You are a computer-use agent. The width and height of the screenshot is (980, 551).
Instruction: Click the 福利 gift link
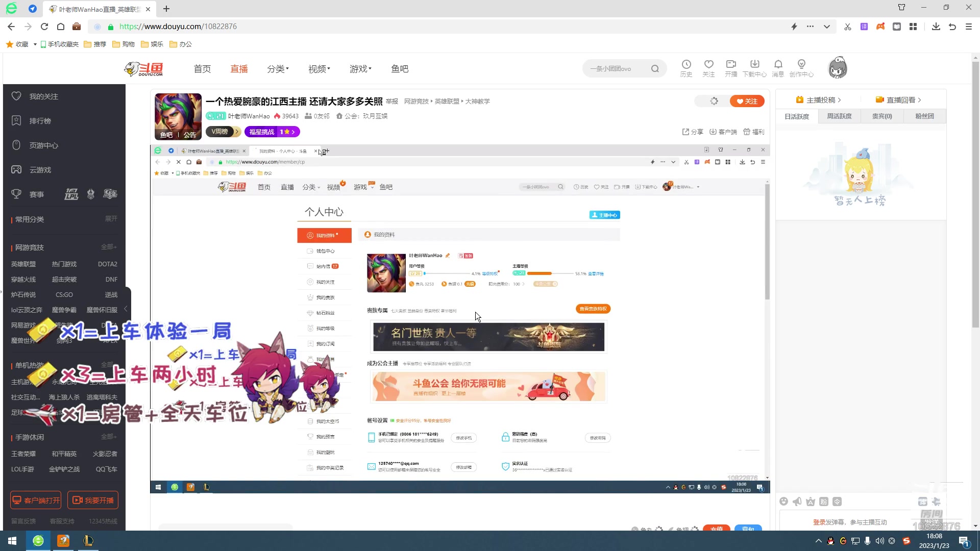click(754, 132)
